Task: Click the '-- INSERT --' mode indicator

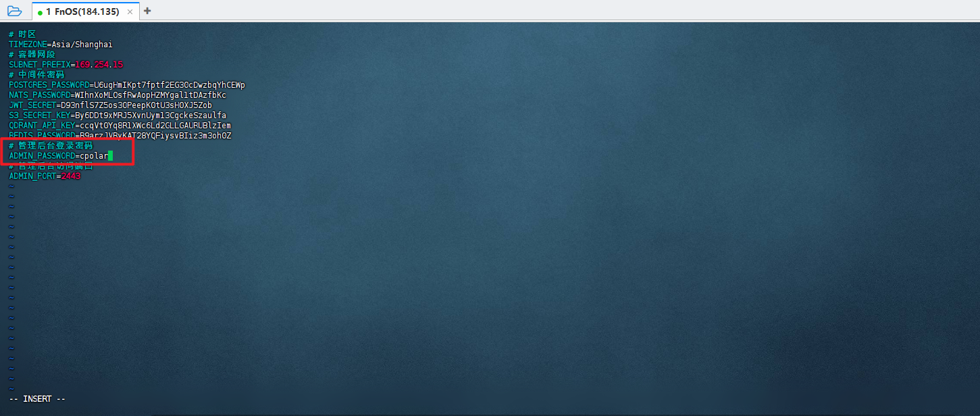Action: [x=37, y=399]
